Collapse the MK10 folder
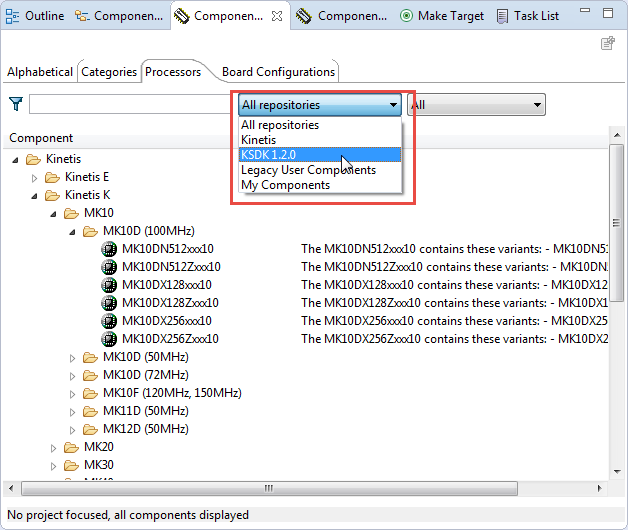 click(53, 214)
